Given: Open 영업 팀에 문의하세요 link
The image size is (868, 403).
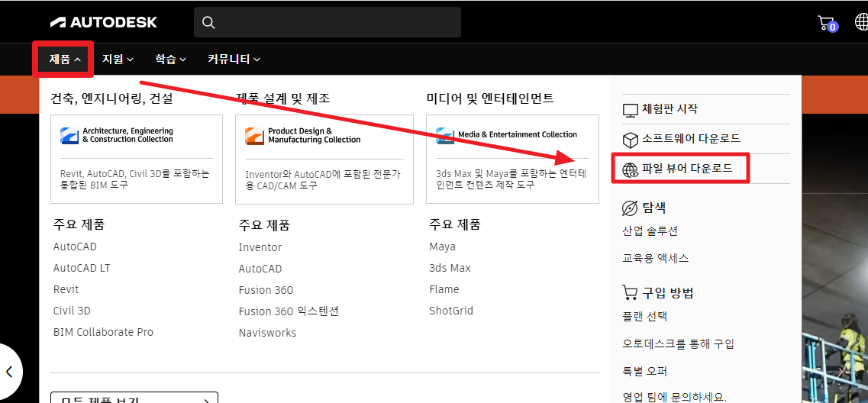Looking at the screenshot, I should [x=673, y=397].
